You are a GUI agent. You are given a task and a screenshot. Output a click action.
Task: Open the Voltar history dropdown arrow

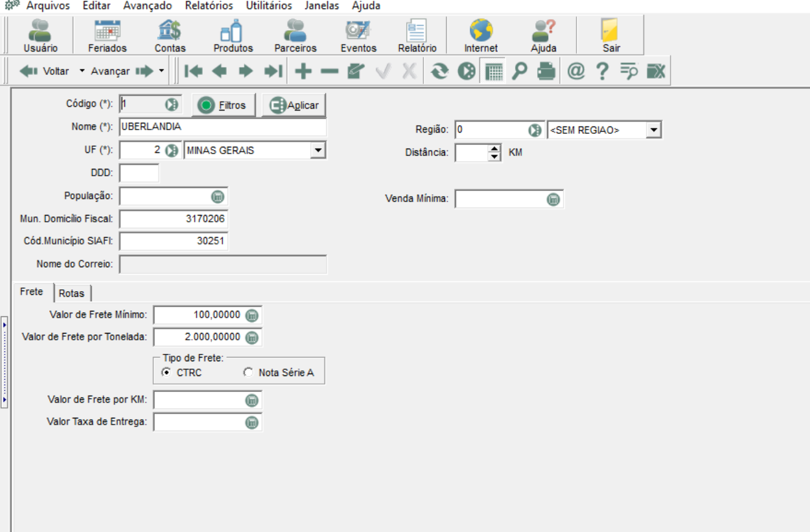click(82, 71)
